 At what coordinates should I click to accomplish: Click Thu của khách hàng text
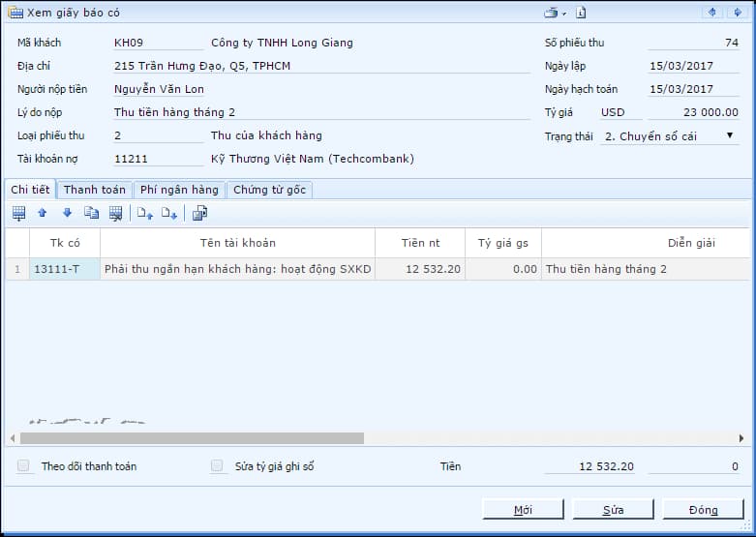coord(266,135)
